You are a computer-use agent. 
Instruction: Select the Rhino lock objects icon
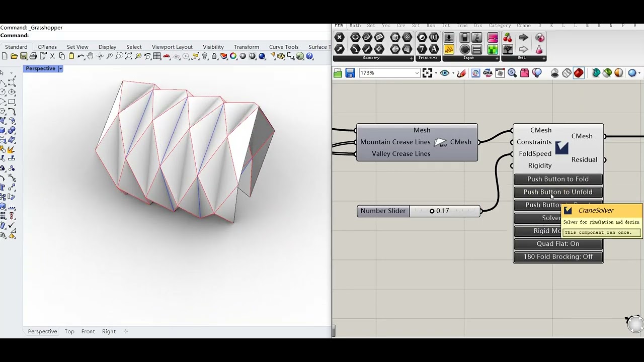tap(214, 56)
